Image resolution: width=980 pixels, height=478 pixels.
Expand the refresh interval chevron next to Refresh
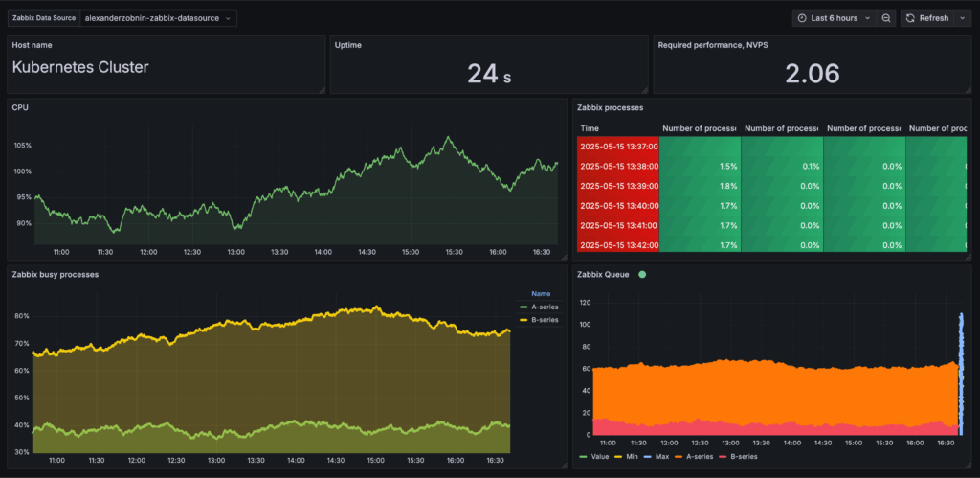(x=962, y=18)
